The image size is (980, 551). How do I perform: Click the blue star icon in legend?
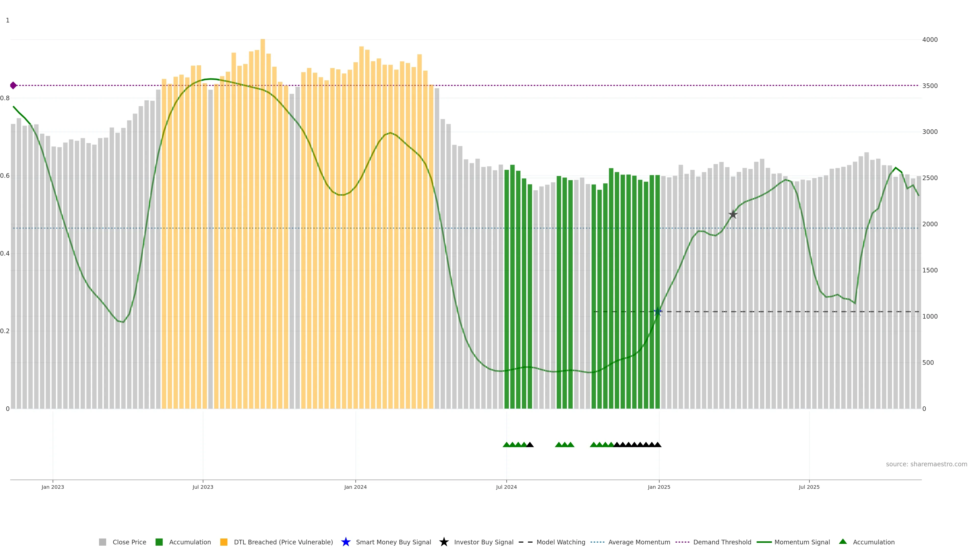coord(346,542)
